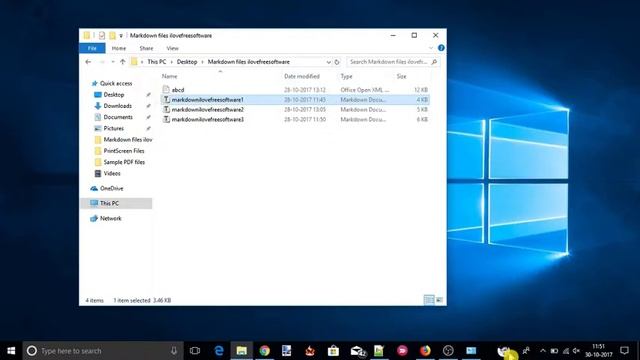Switch to details view layout button

click(429, 300)
